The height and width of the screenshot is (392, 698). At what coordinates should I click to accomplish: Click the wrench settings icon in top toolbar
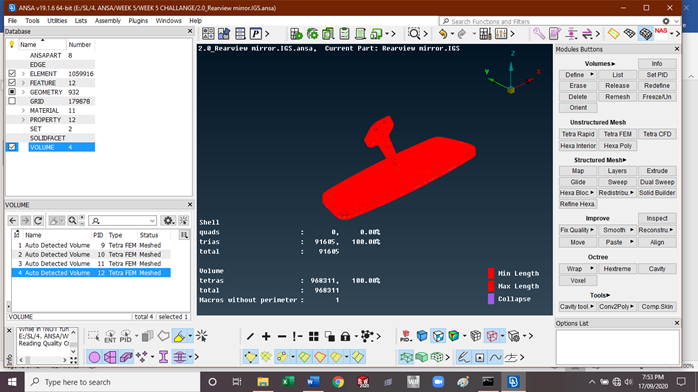click(539, 34)
